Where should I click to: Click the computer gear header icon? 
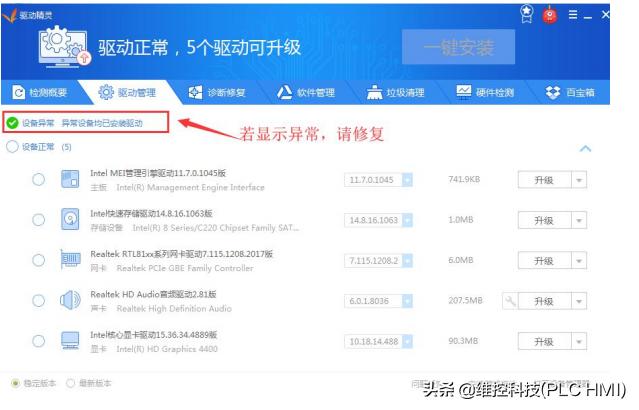(64, 46)
